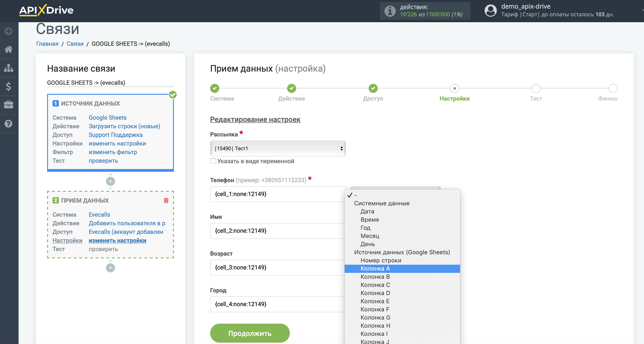This screenshot has width=644, height=344.
Task: Click the Продолжить button
Action: (250, 333)
